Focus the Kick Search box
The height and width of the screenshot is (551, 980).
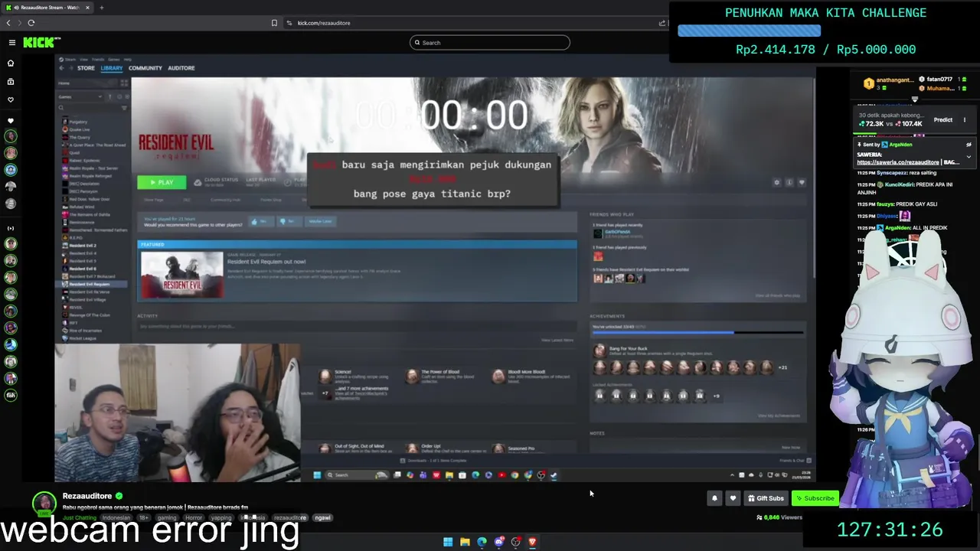tap(490, 43)
